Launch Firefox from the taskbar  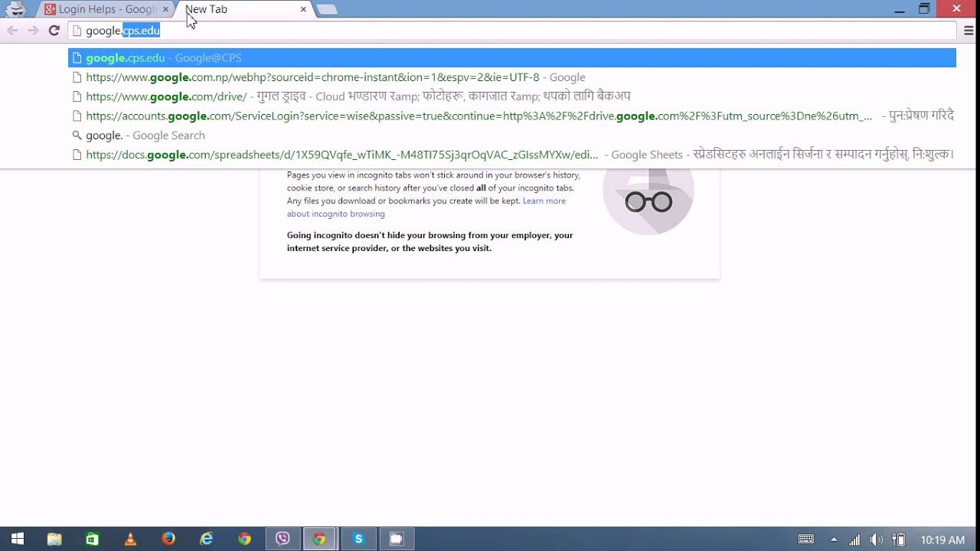[x=168, y=539]
